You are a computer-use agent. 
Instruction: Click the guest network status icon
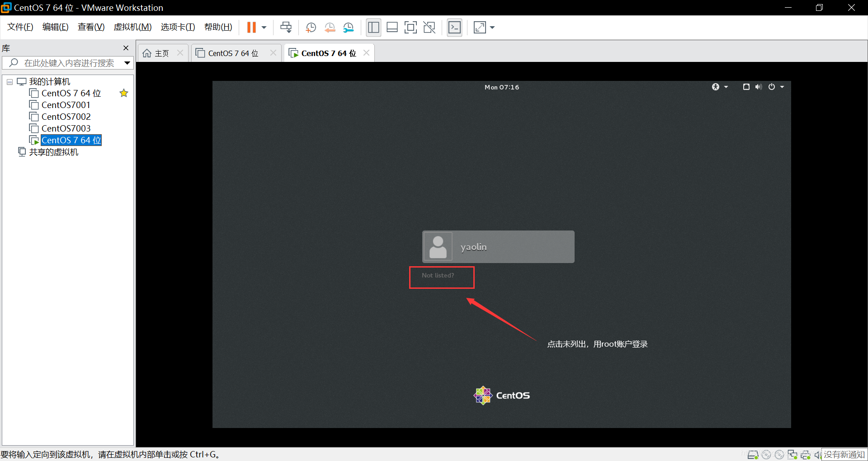(x=746, y=87)
